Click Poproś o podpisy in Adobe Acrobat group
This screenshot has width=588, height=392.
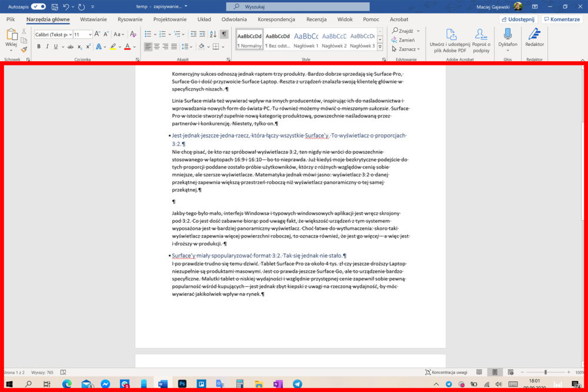click(481, 41)
